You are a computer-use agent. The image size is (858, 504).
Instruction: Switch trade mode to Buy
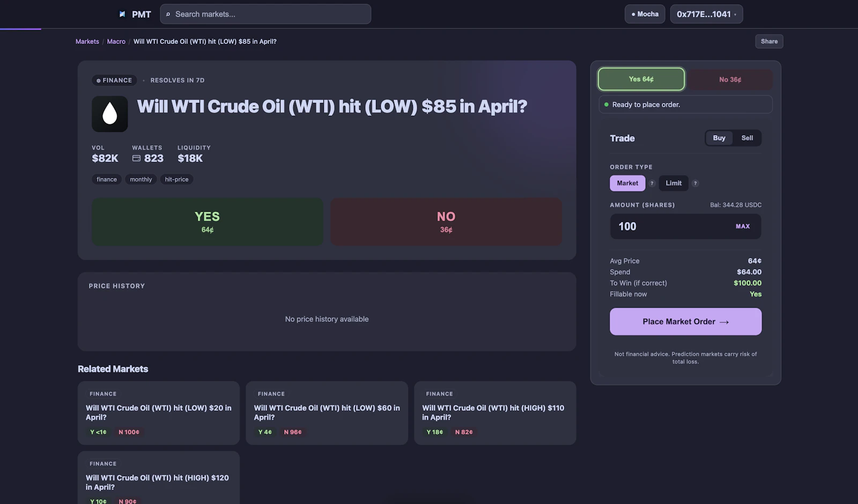[719, 138]
